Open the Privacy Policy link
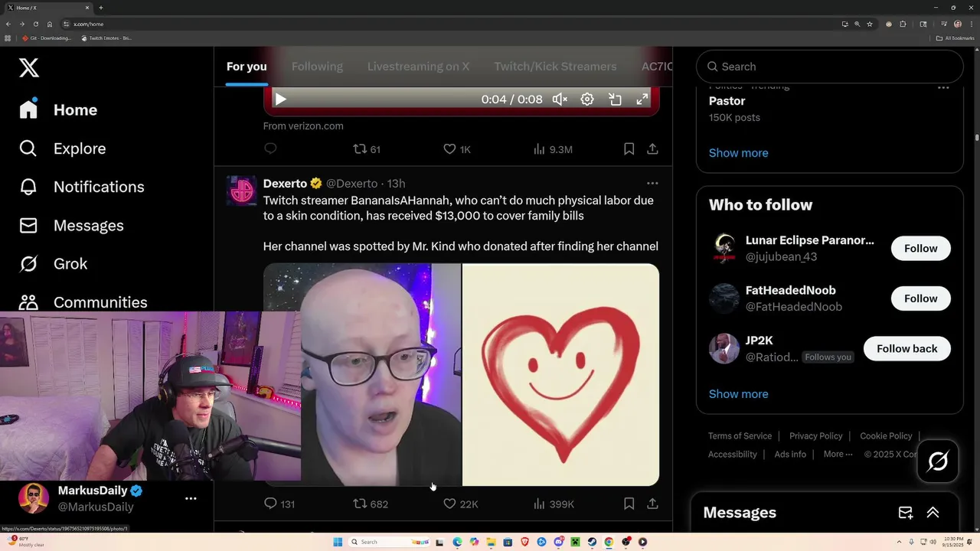 coord(815,435)
